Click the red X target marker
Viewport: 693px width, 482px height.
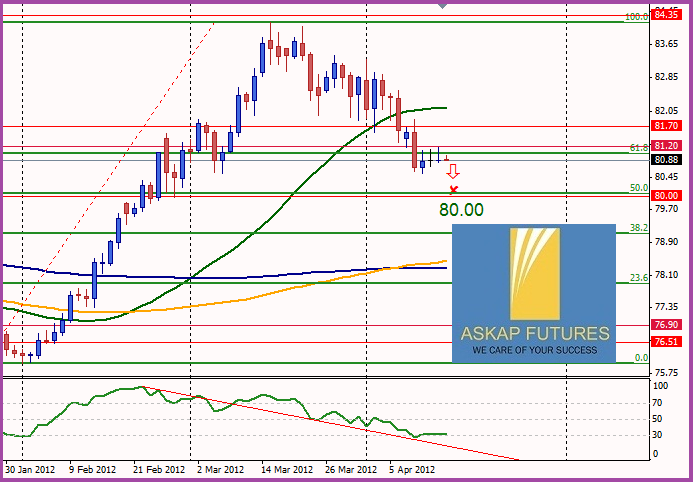tap(454, 189)
